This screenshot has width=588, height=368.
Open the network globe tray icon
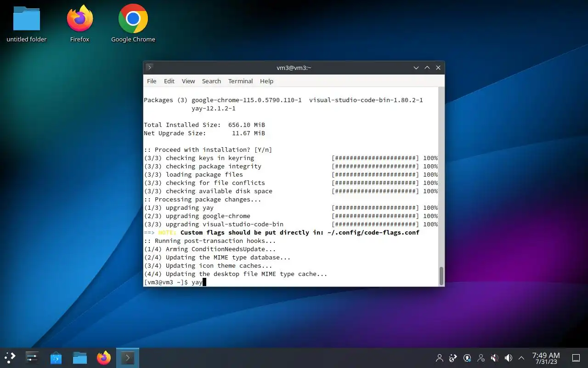tap(453, 357)
